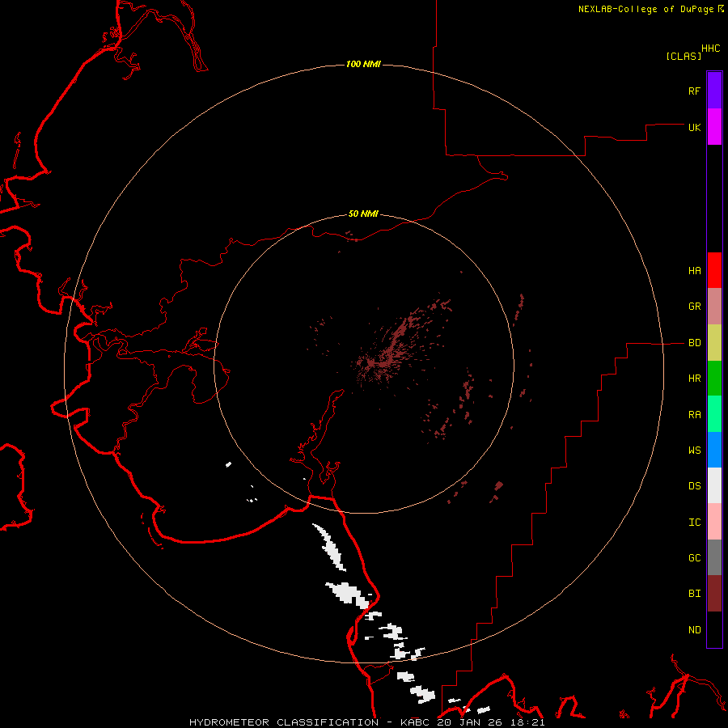The width and height of the screenshot is (728, 728).
Task: Click the purple RF legend color block
Action: (x=714, y=91)
